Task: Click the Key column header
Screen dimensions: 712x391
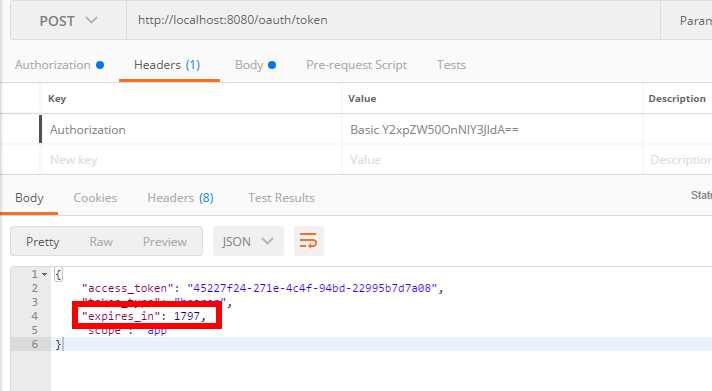Action: (x=57, y=99)
